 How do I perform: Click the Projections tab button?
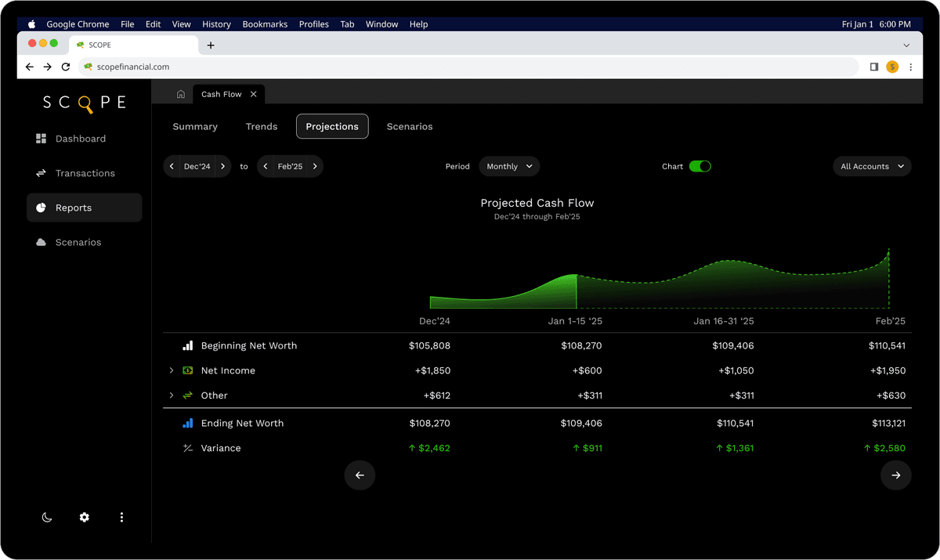coord(332,126)
